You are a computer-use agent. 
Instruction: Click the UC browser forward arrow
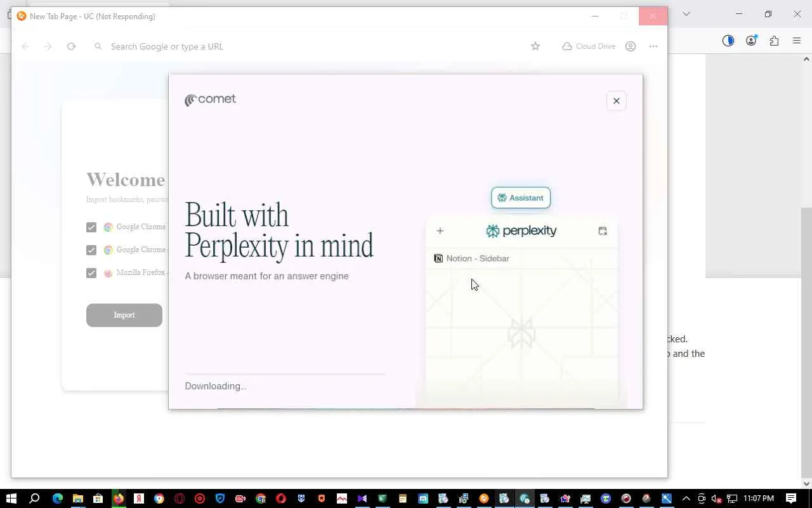click(x=48, y=46)
